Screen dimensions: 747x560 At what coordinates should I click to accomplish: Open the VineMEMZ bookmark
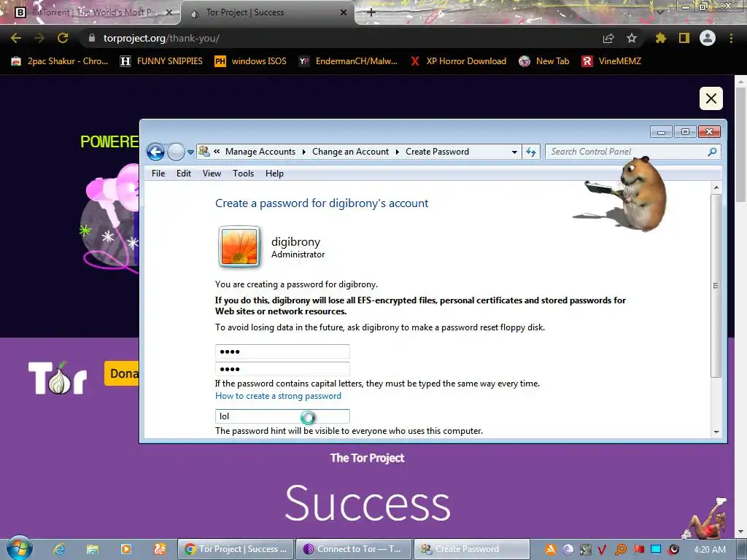[611, 61]
